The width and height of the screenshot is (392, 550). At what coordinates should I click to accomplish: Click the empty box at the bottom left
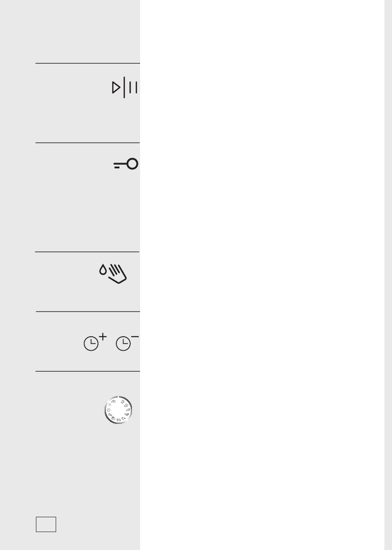[46, 524]
